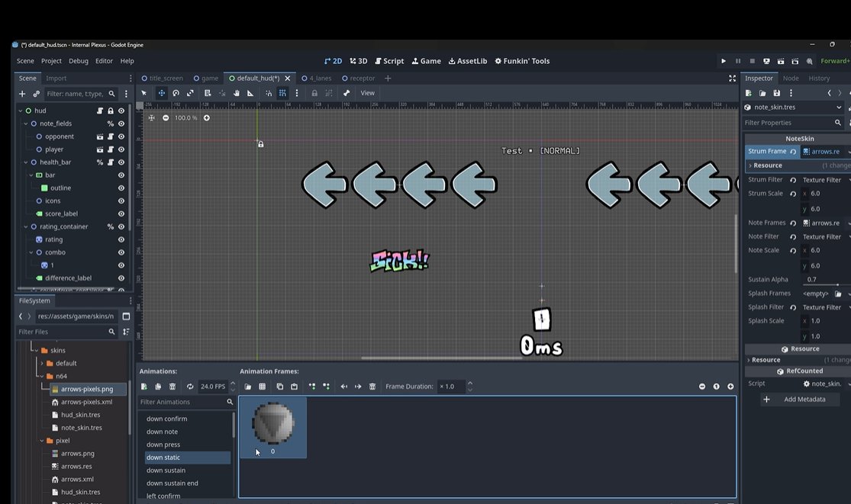The image size is (851, 504).
Task: Select the Rotate Mode tool
Action: [176, 93]
